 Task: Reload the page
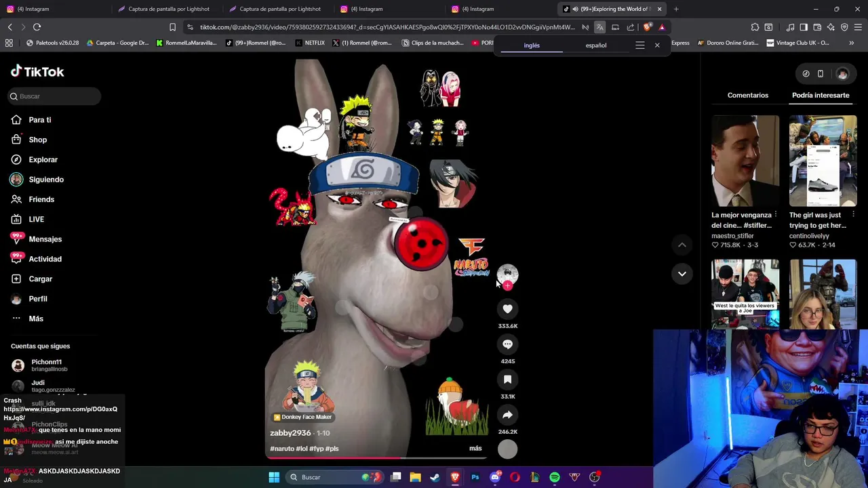click(x=37, y=27)
